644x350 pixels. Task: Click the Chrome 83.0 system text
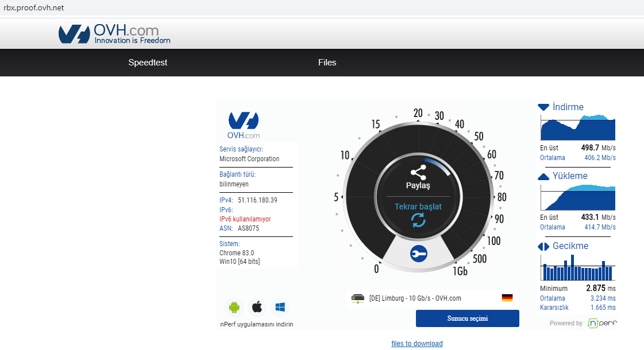pyautogui.click(x=237, y=253)
